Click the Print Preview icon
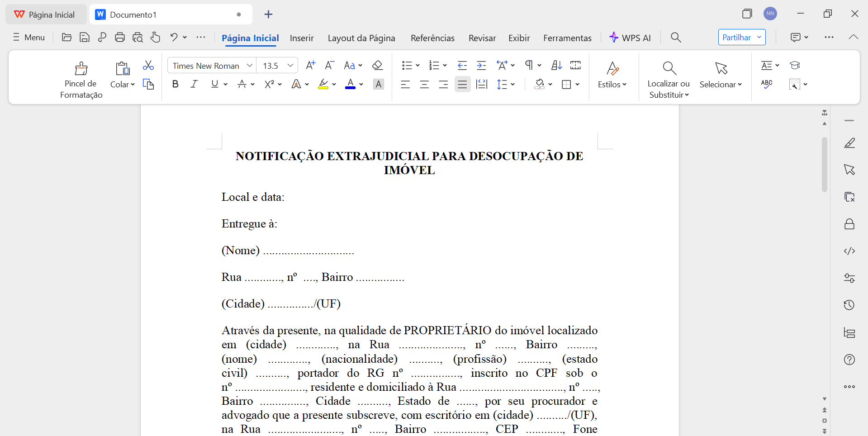This screenshot has width=868, height=436. 138,38
